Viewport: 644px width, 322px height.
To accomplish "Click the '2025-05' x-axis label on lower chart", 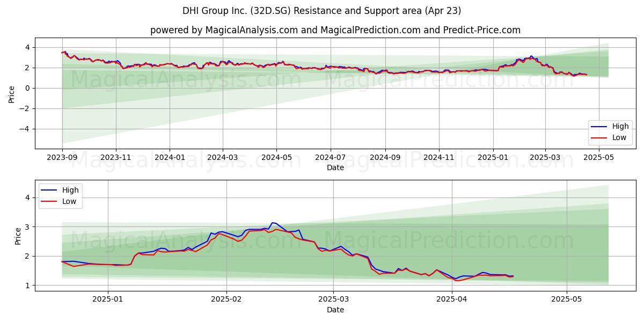I will pyautogui.click(x=567, y=299).
